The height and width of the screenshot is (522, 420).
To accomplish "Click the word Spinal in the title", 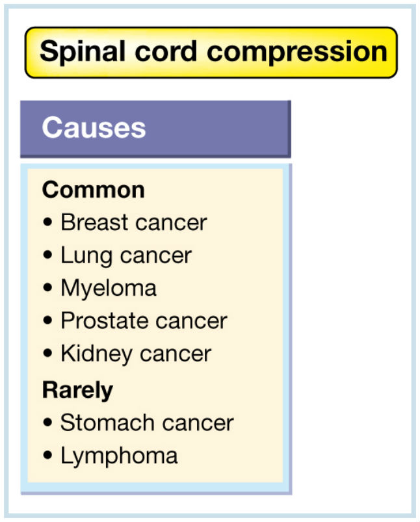I will click(83, 51).
